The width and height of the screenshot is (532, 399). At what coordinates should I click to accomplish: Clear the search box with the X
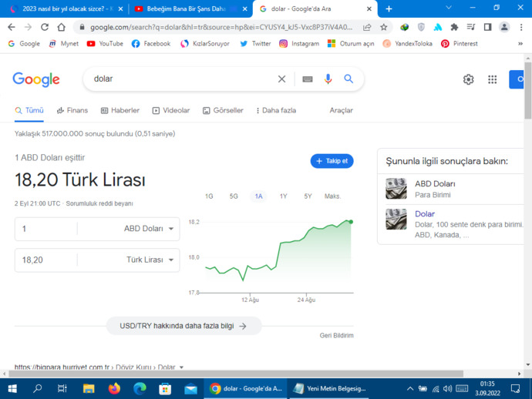point(281,79)
